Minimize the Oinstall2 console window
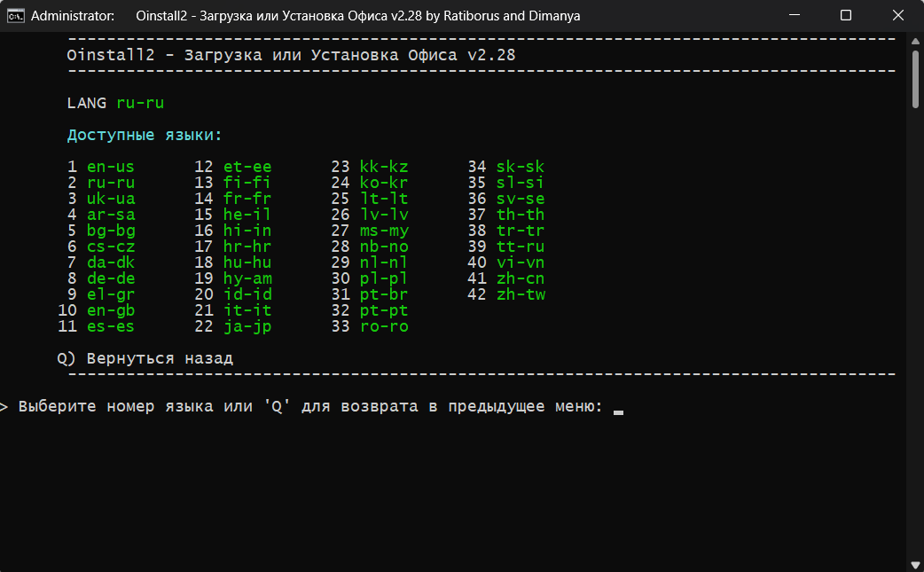The image size is (924, 572). click(795, 15)
